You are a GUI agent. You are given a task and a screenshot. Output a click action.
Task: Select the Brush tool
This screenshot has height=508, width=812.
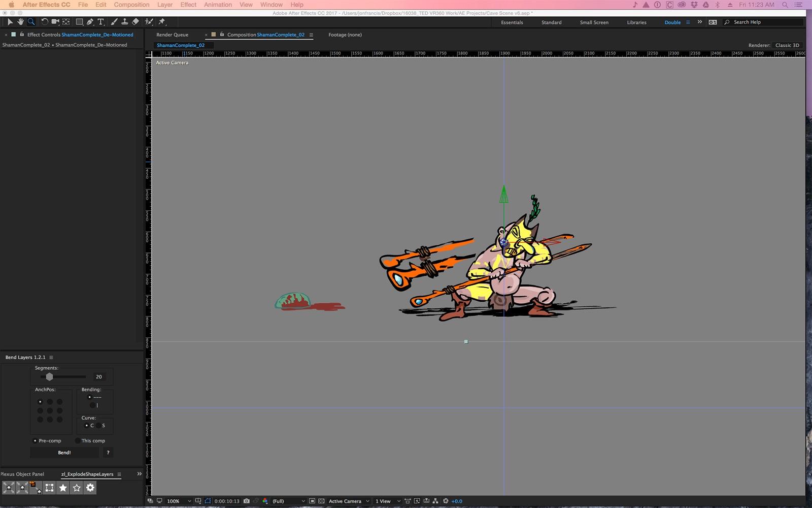click(x=114, y=22)
